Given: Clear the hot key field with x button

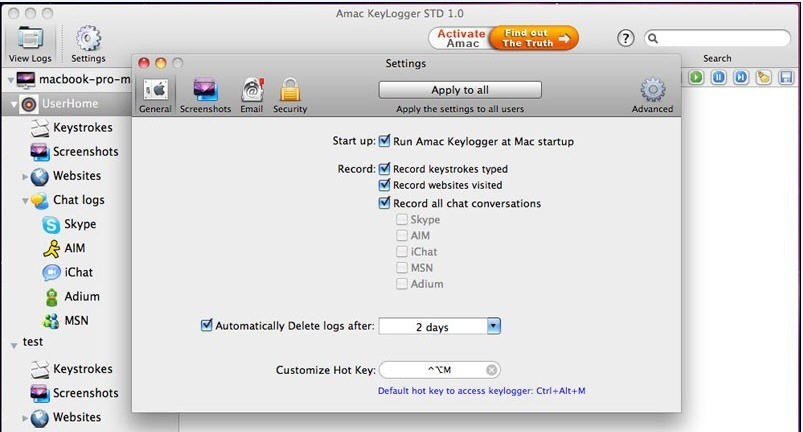Looking at the screenshot, I should click(x=491, y=370).
